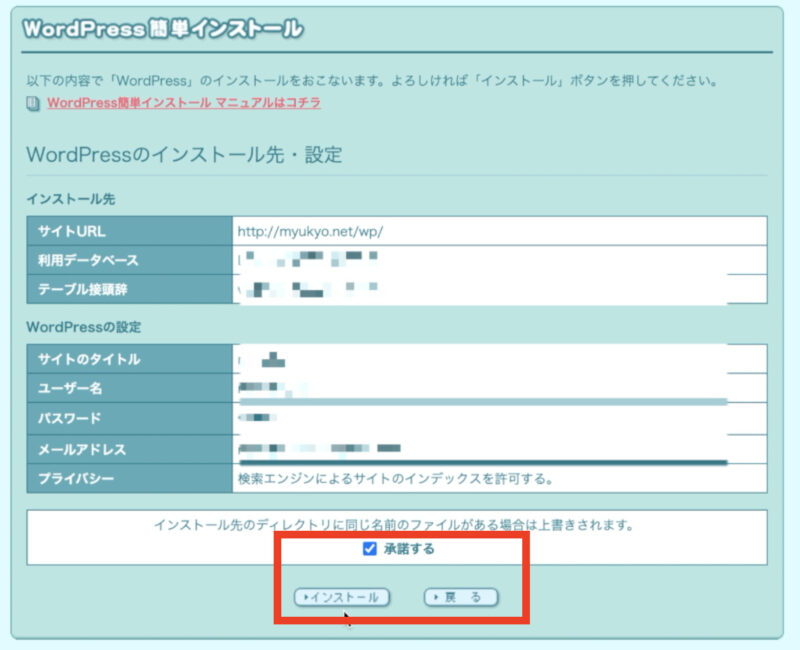The image size is (800, 650).
Task: Click the ユーザー名 row label
Action: pos(130,388)
